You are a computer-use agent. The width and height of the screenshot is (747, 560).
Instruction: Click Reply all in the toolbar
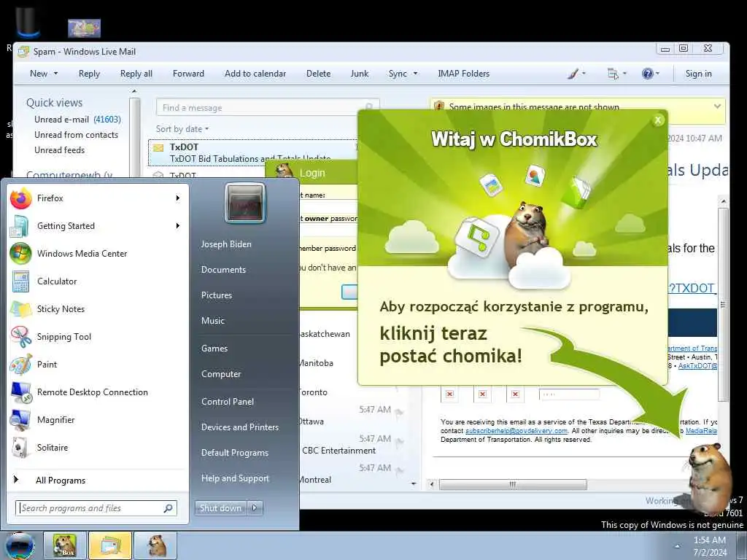pos(136,74)
